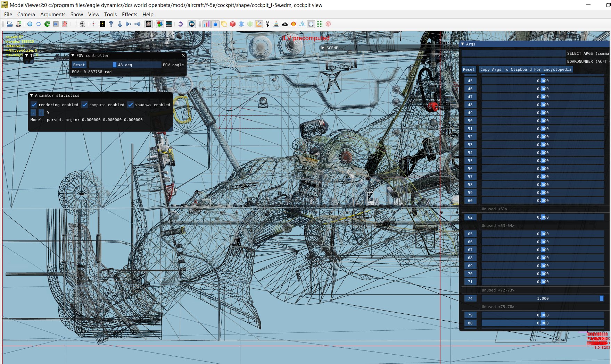Open the Effects menu
Screen dimensions: 611x364
(x=130, y=15)
